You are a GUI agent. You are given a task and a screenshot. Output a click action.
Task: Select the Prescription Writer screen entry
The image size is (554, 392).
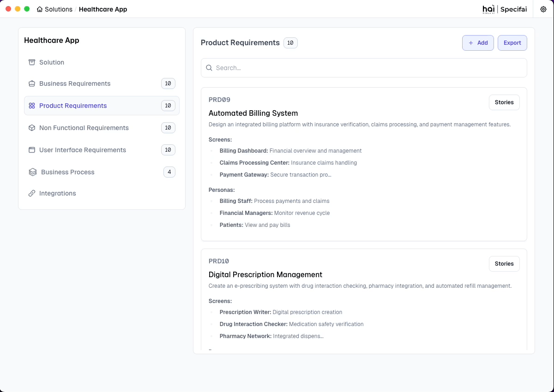tap(281, 312)
